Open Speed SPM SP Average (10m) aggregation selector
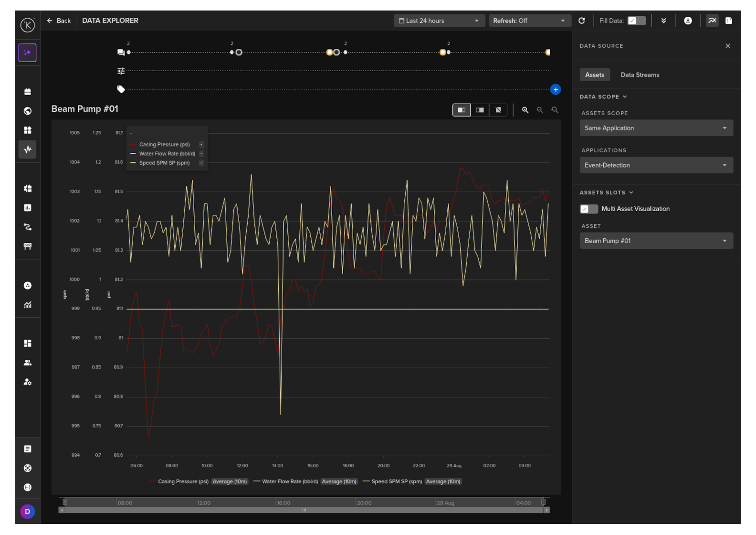Viewport: 756px width, 535px height. click(x=443, y=481)
